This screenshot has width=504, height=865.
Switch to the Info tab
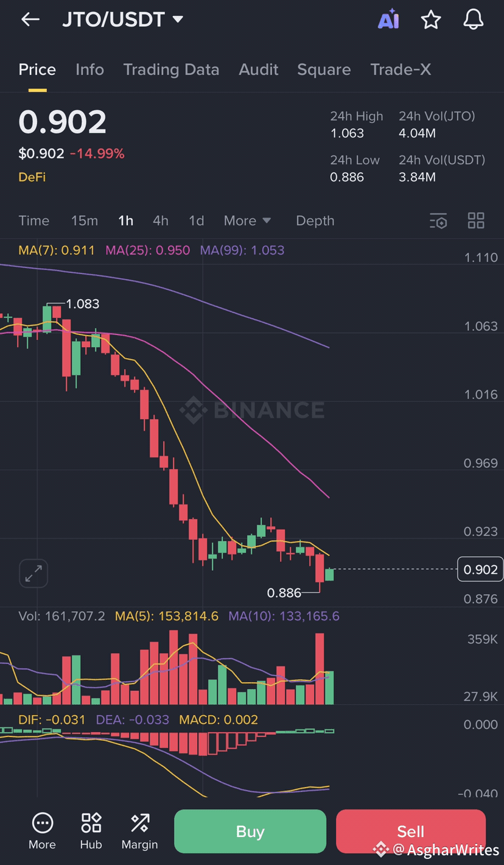click(89, 69)
